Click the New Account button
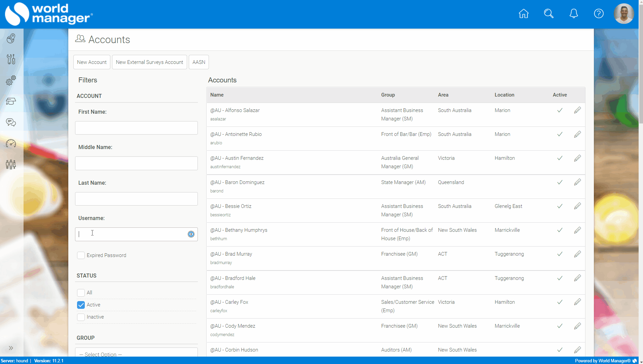This screenshot has height=364, width=643. [92, 62]
